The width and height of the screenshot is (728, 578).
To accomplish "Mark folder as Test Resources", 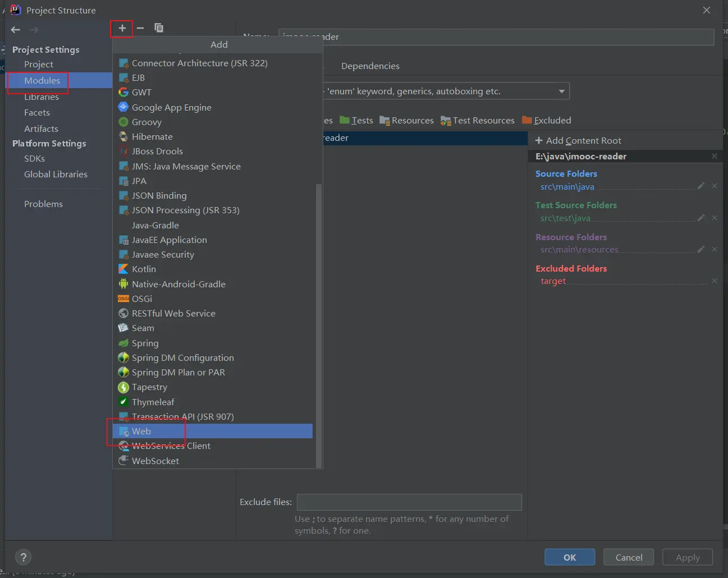I will [x=478, y=121].
